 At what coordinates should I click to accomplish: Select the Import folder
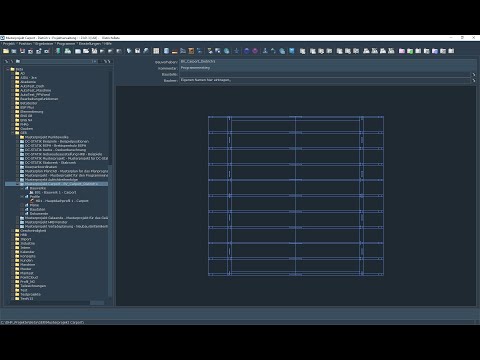click(25, 239)
